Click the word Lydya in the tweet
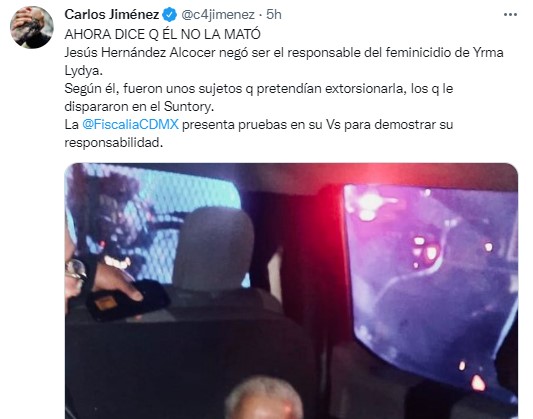 [83, 71]
